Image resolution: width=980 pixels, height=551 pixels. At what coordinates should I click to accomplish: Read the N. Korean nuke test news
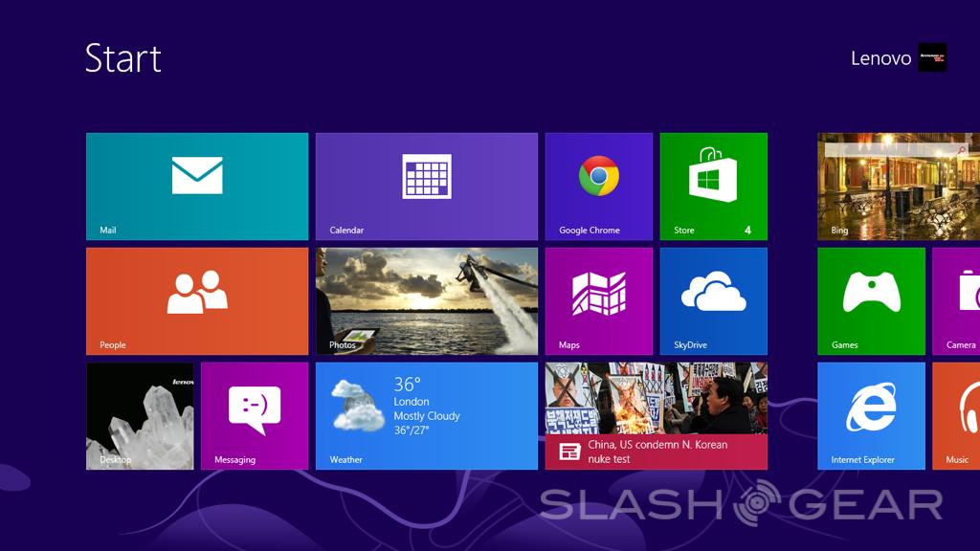656,416
